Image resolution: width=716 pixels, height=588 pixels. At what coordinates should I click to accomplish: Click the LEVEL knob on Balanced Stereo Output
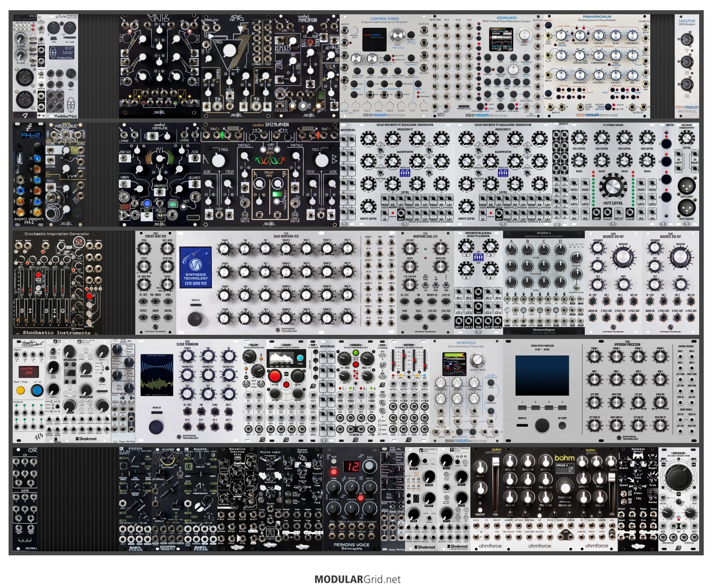[x=687, y=139]
